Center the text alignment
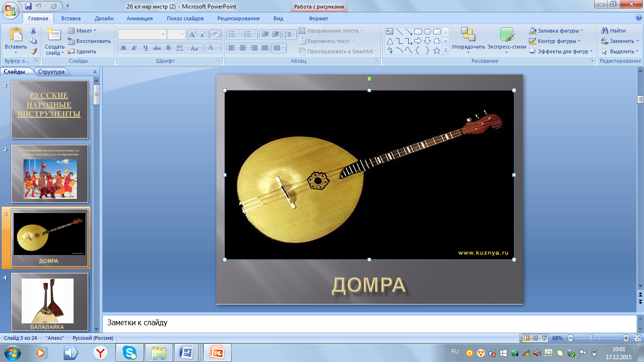Screen dimensions: 644x362 pyautogui.click(x=243, y=48)
